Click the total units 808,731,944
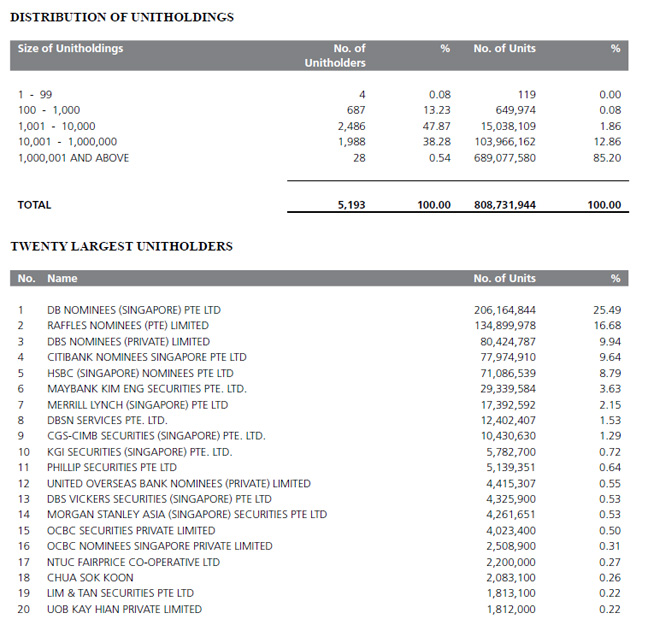The width and height of the screenshot is (648, 619). tap(505, 205)
